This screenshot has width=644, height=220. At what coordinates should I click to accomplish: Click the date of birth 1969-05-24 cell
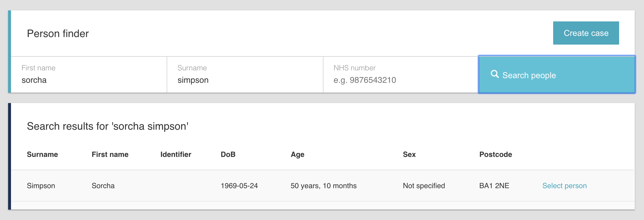coord(239,186)
